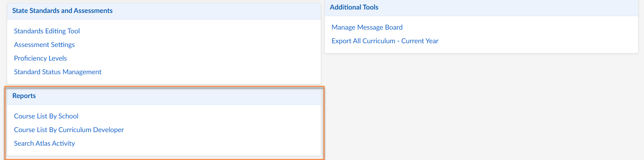The image size is (644, 160).
Task: Select Standard Status Management link
Action: 58,72
